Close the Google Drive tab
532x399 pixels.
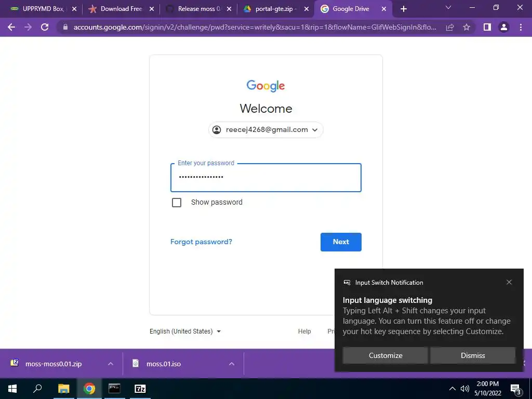click(x=384, y=9)
